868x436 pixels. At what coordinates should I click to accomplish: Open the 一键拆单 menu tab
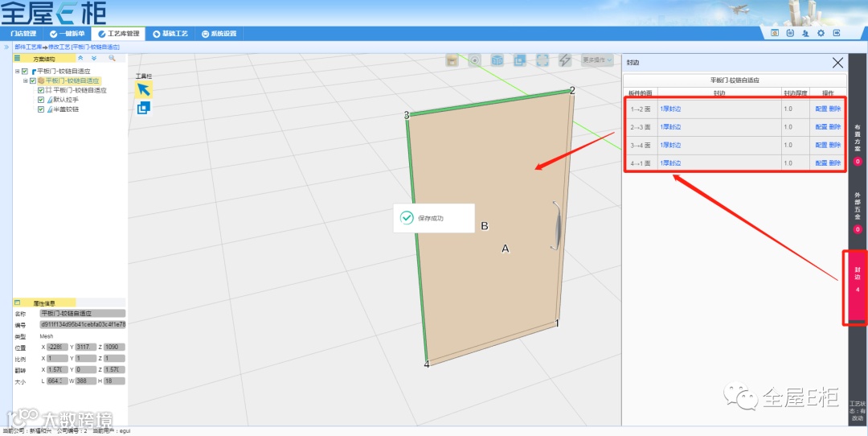(x=67, y=34)
